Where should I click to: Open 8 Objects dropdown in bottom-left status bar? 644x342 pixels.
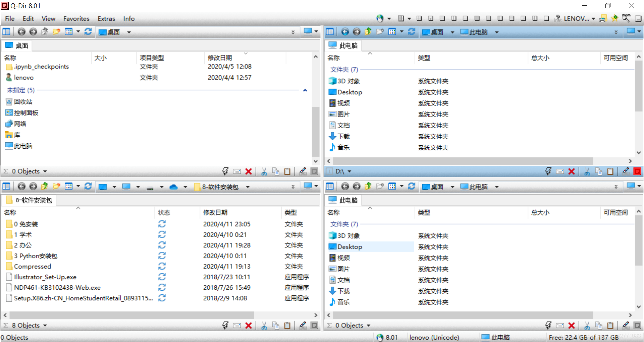tap(45, 326)
